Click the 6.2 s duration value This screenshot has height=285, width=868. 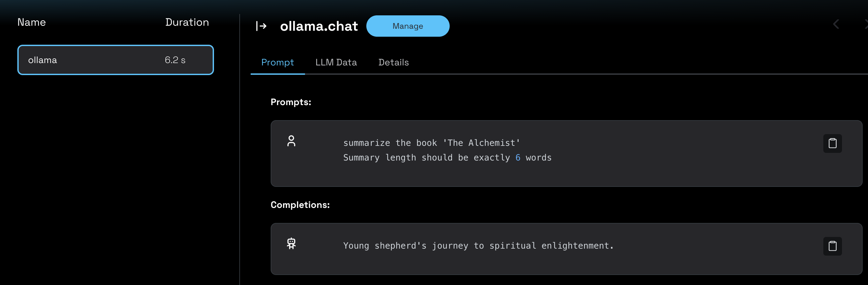175,60
